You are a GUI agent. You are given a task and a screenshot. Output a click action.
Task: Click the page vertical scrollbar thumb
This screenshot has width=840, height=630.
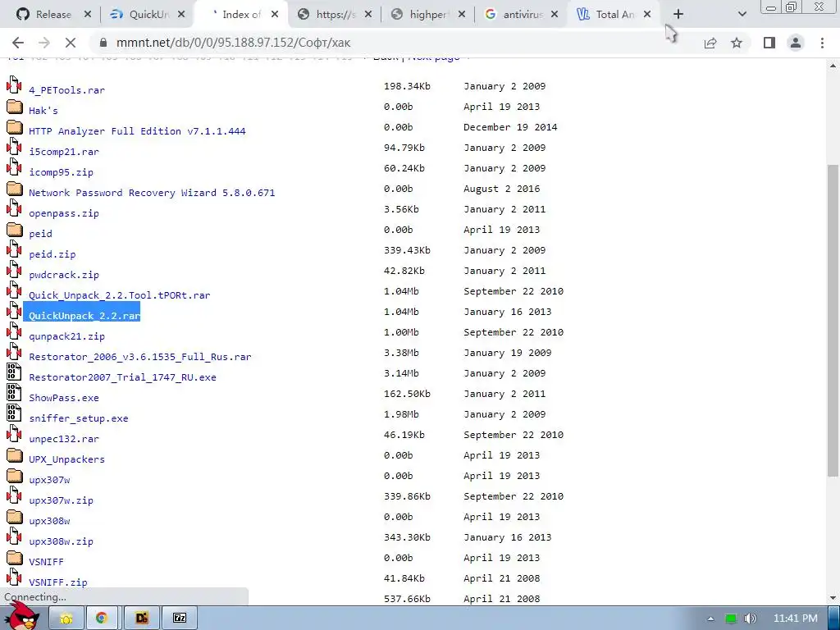pos(833,321)
